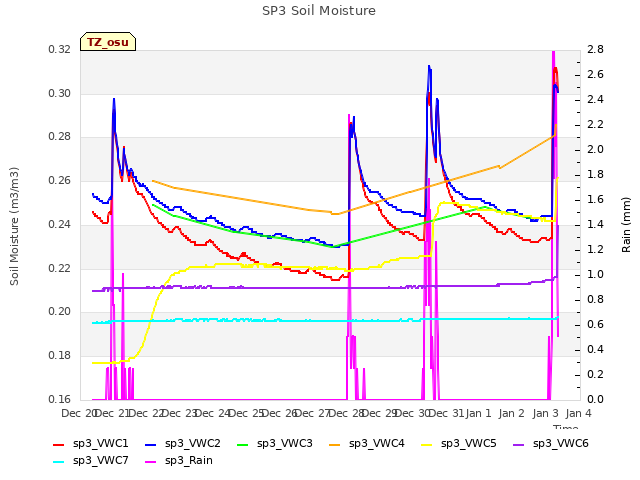The image size is (640, 480).
Task: Click the 0.28 left axis value
Action: 60,137
